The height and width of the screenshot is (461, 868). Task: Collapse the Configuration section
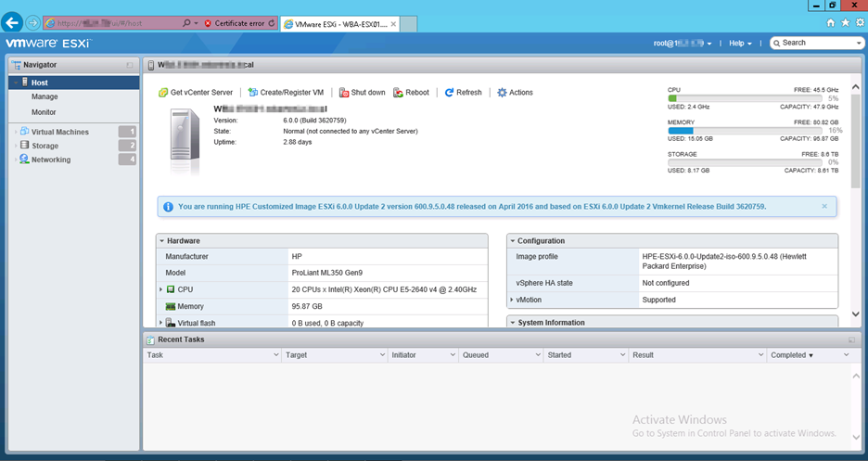[x=513, y=241]
